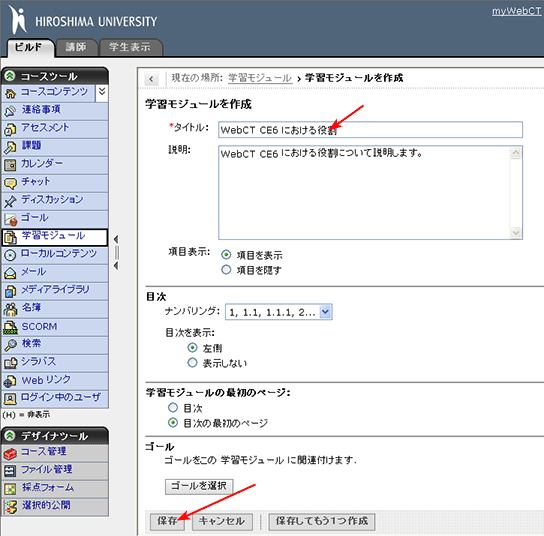This screenshot has width=544, height=536.
Task: Click the ゴールを選択 button
Action: click(199, 486)
